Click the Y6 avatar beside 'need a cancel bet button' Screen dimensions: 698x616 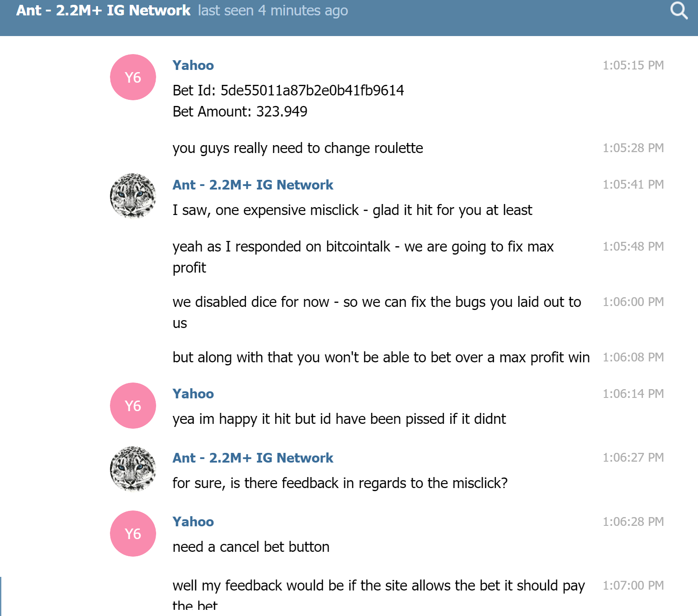coord(133,534)
